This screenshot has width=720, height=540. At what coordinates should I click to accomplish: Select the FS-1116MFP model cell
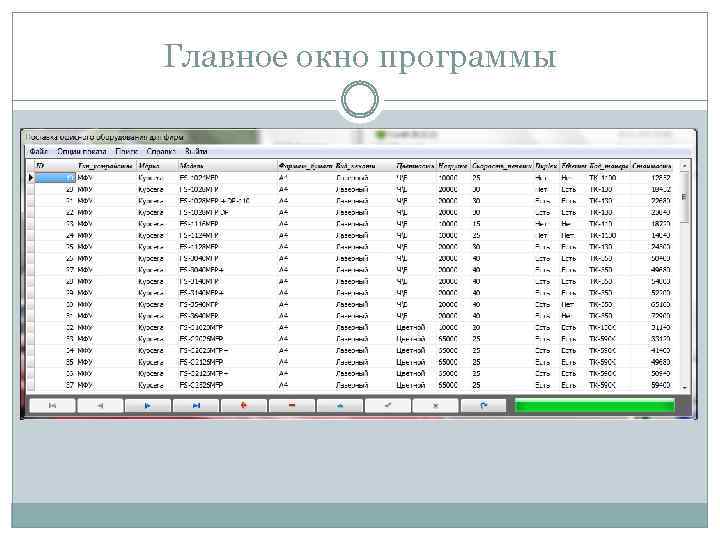click(x=227, y=224)
